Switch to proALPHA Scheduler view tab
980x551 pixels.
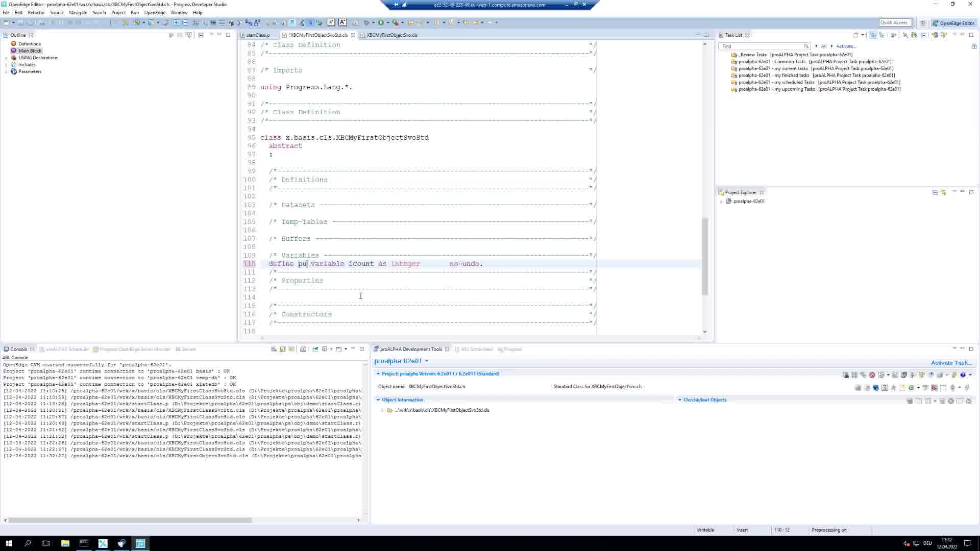click(65, 349)
